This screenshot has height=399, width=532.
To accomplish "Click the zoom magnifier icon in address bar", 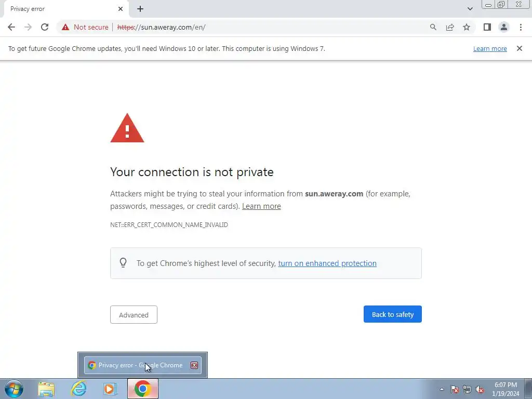I will 433,27.
